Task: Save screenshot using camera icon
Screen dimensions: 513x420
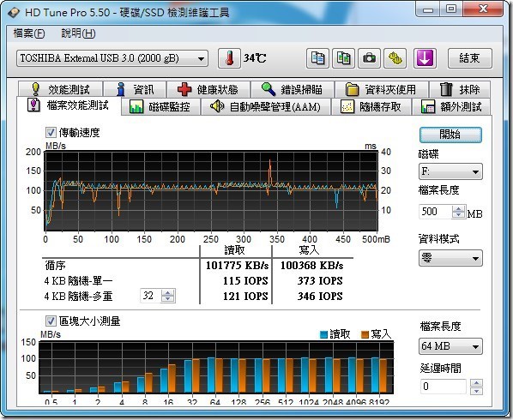Action: click(369, 58)
